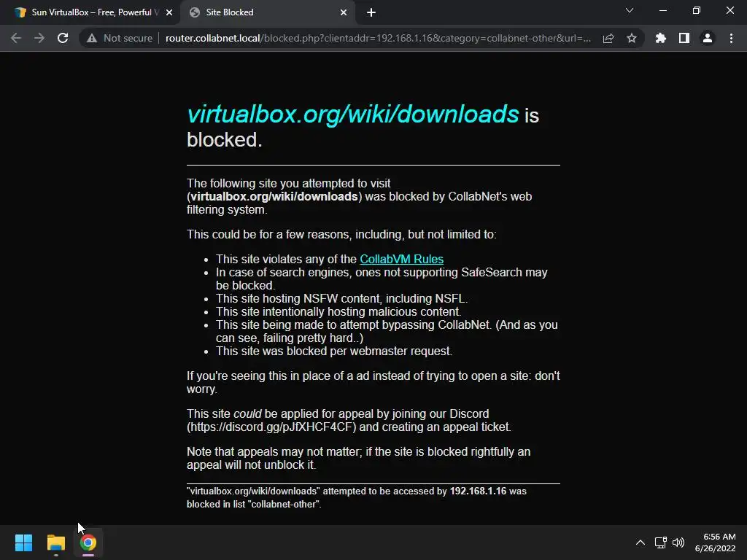Screen dimensions: 747x560
Task: Go forward with the forward arrow
Action: 39,38
